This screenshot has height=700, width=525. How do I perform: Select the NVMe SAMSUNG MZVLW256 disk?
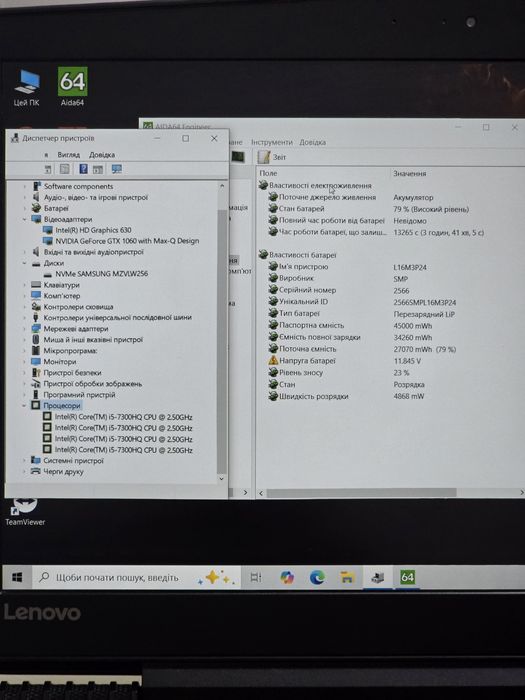coord(101,274)
